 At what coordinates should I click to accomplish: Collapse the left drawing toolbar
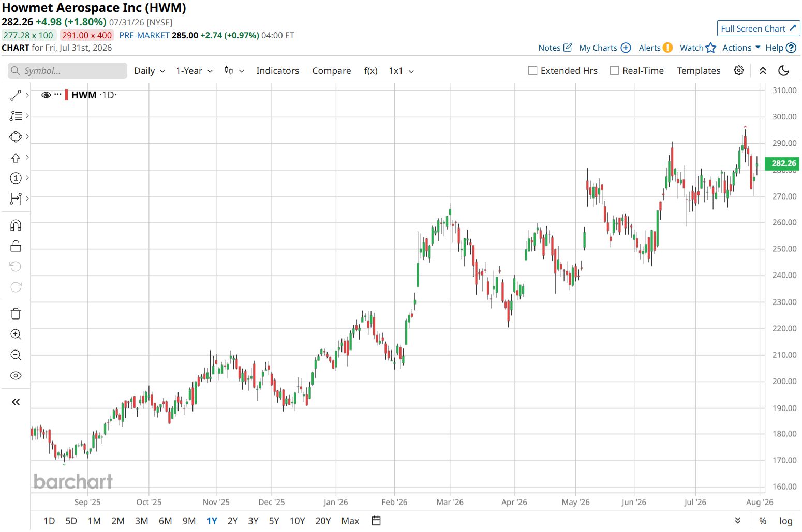pos(16,402)
